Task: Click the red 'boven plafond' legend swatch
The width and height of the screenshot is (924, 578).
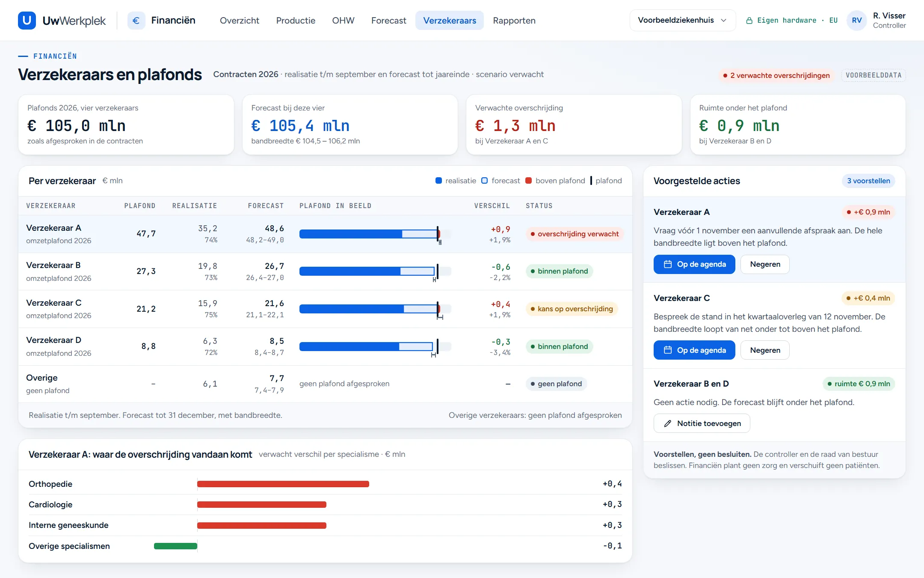Action: coord(529,181)
